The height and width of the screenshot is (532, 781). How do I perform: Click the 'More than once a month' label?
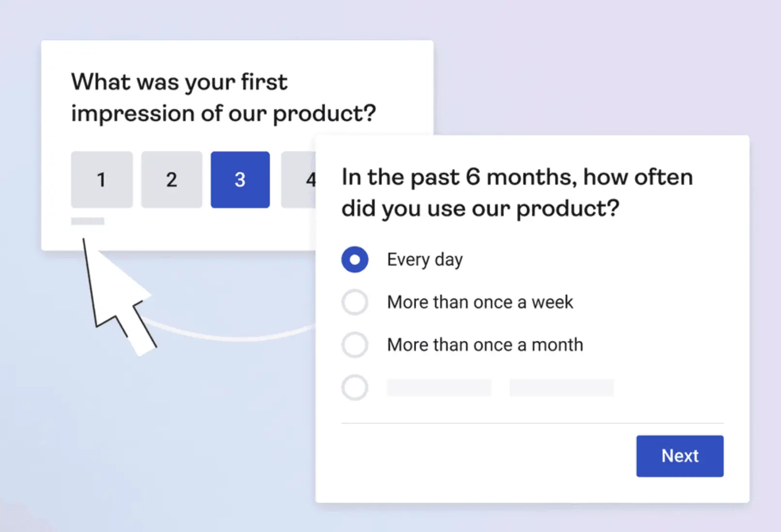(x=484, y=344)
